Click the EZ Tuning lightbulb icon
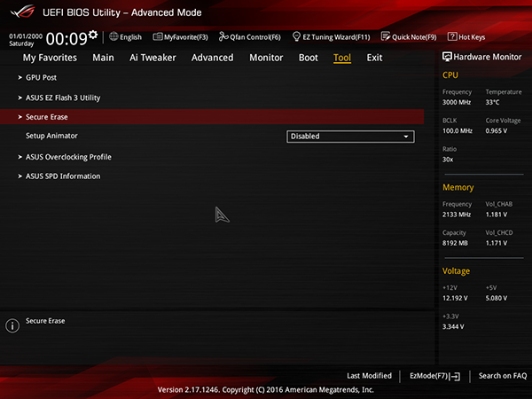Image resolution: width=532 pixels, height=399 pixels. pyautogui.click(x=296, y=36)
